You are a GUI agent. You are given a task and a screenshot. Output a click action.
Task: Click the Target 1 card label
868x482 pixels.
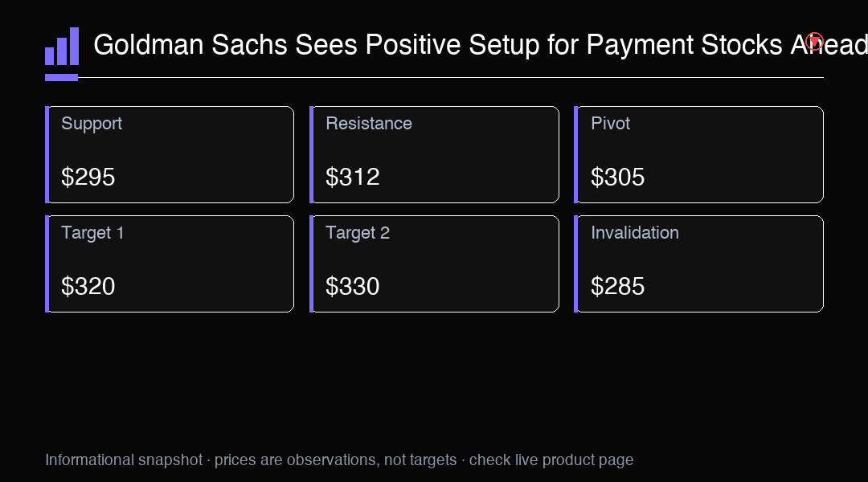(x=92, y=233)
